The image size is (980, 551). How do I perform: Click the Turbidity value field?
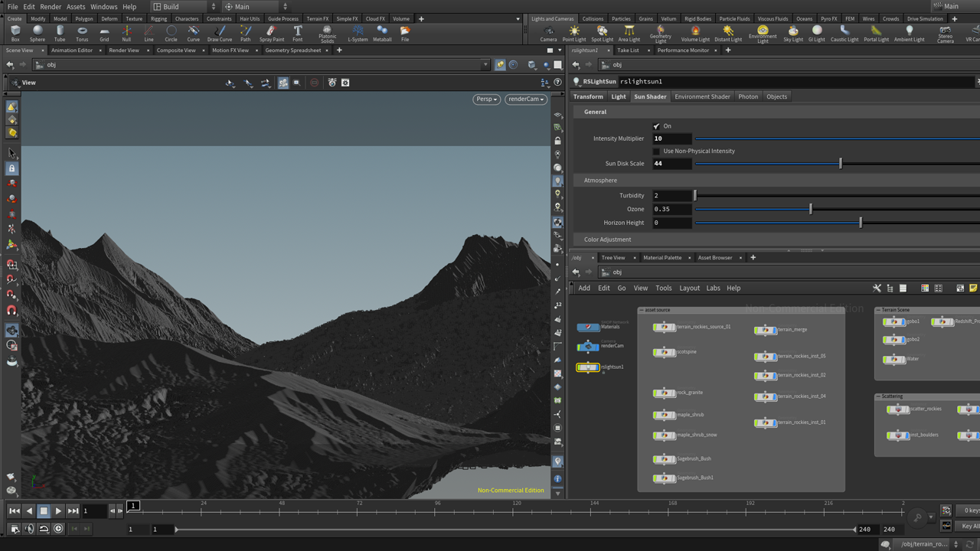point(671,196)
